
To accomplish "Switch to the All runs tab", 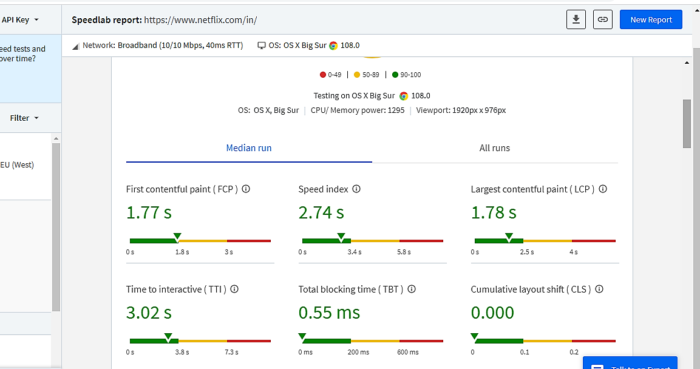I will 495,148.
